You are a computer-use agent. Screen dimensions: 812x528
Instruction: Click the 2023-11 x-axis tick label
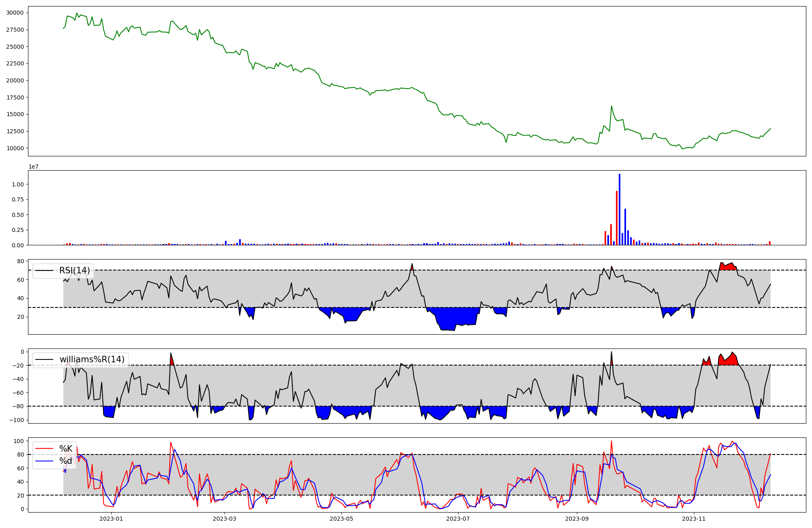(694, 519)
